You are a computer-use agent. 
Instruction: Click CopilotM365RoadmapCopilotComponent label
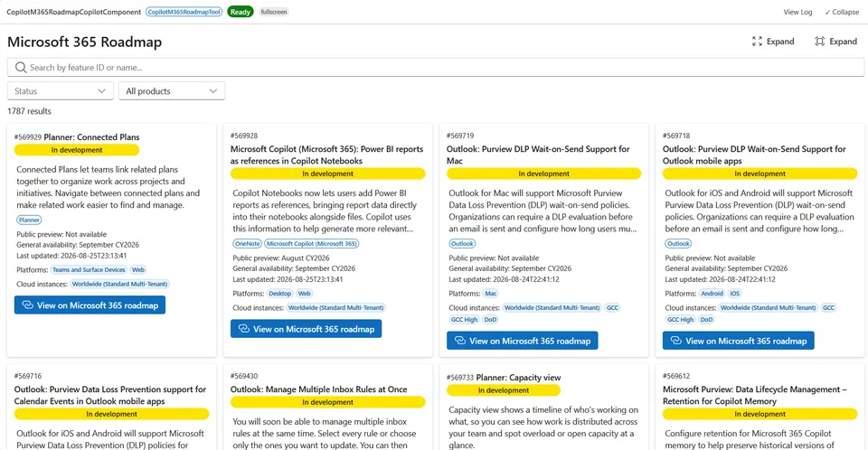tap(73, 12)
